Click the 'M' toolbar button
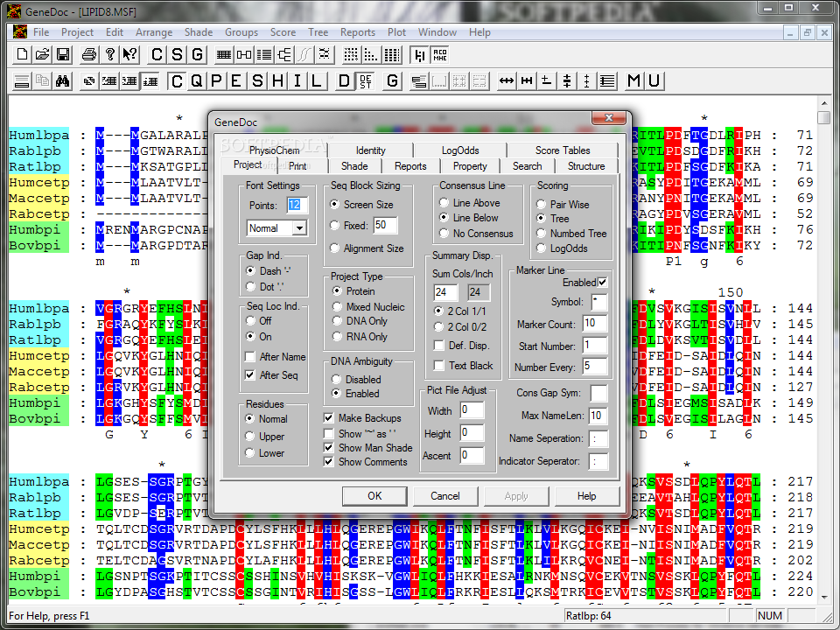This screenshot has height=630, width=840. point(633,80)
